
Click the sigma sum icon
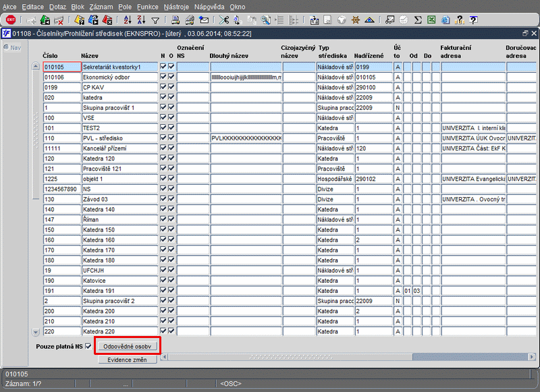[x=418, y=20]
